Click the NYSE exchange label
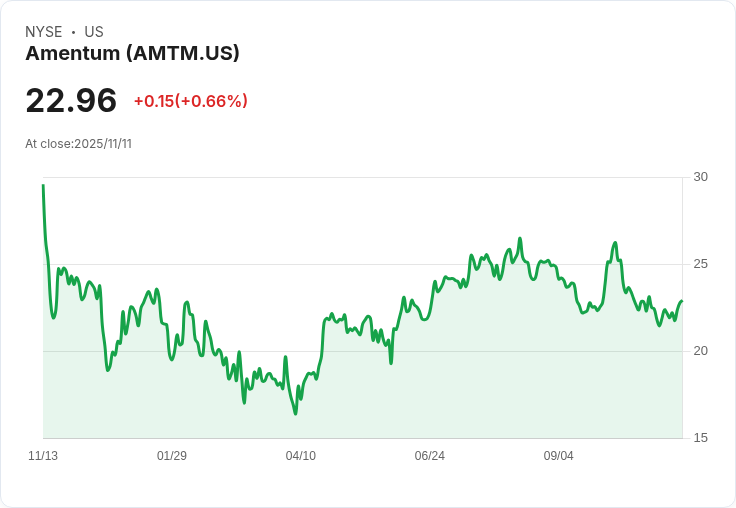 [44, 32]
